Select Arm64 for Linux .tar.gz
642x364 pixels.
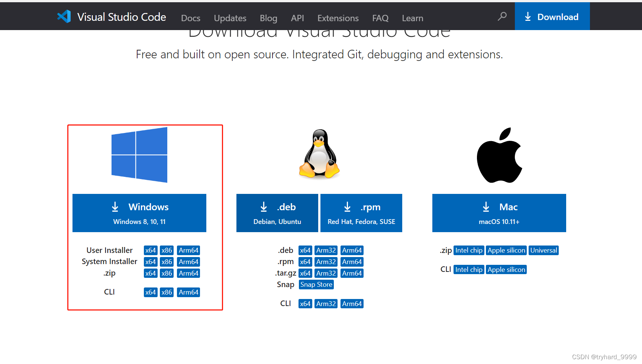click(352, 273)
